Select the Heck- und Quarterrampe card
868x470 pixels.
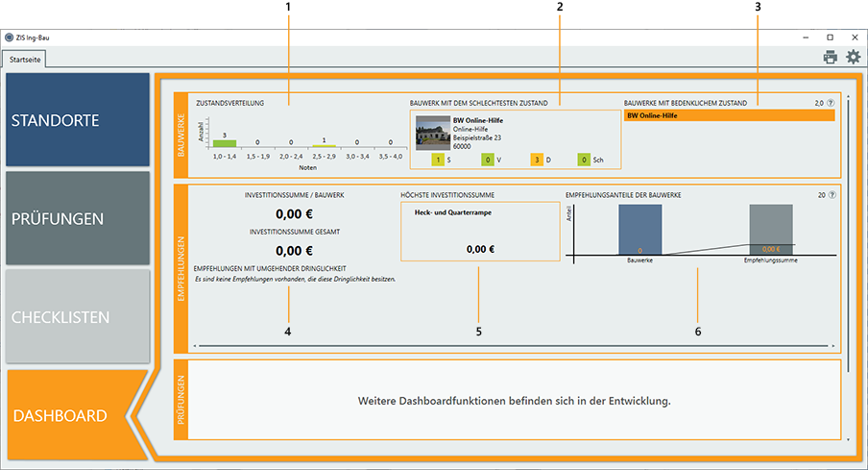pos(480,231)
